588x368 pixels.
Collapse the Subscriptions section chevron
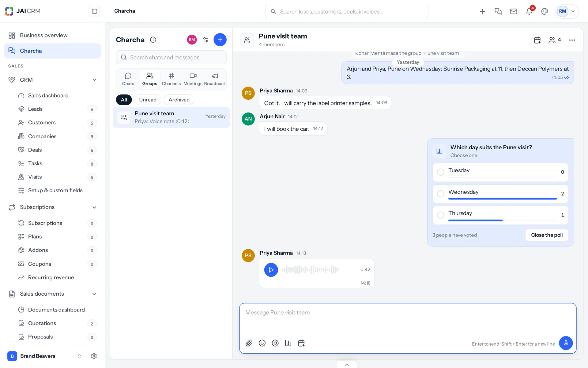coord(94,207)
